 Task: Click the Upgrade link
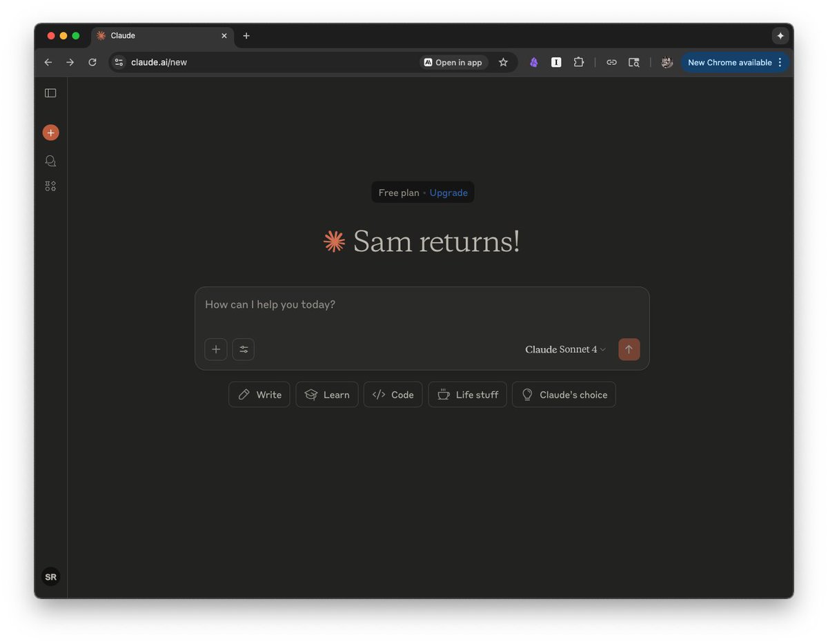448,193
